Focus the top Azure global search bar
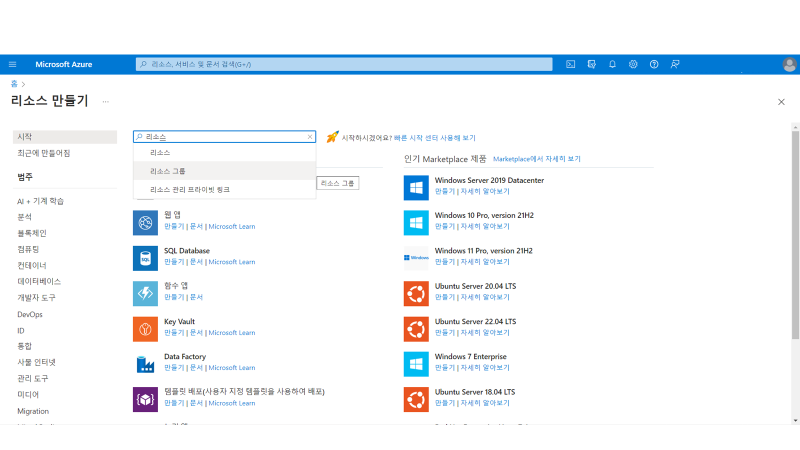The image size is (800, 450). coord(344,64)
